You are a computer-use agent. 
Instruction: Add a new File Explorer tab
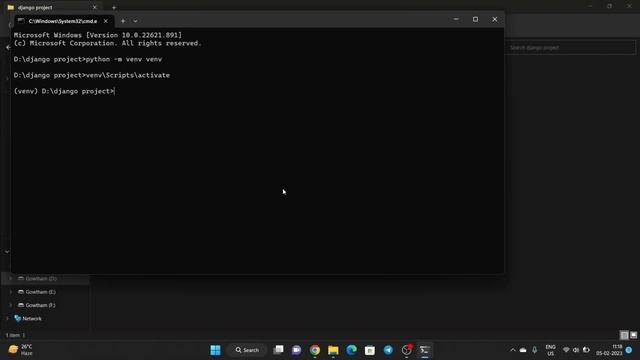(114, 7)
